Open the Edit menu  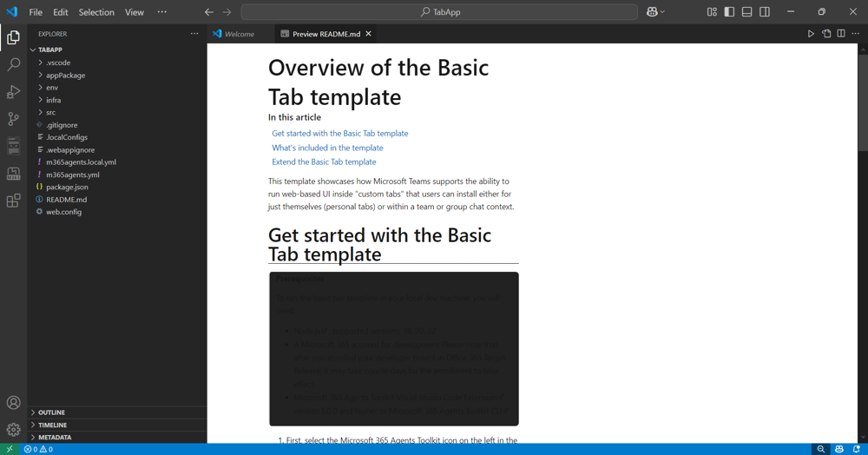click(61, 11)
